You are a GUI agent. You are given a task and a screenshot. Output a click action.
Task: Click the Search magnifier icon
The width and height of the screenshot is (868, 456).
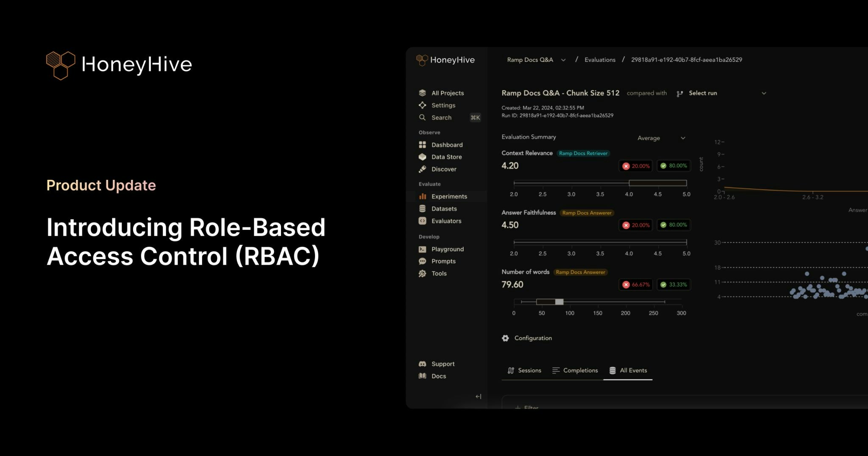(422, 117)
